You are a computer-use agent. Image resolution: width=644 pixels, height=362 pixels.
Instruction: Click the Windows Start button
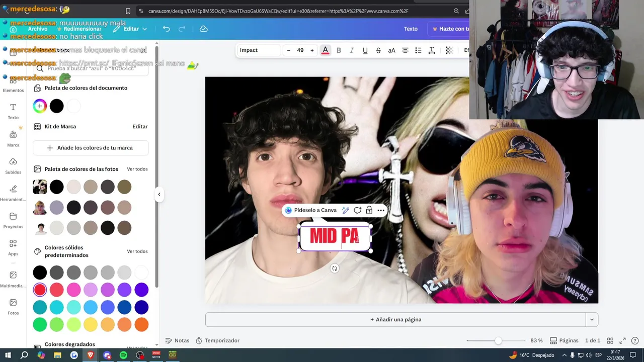tap(7, 355)
